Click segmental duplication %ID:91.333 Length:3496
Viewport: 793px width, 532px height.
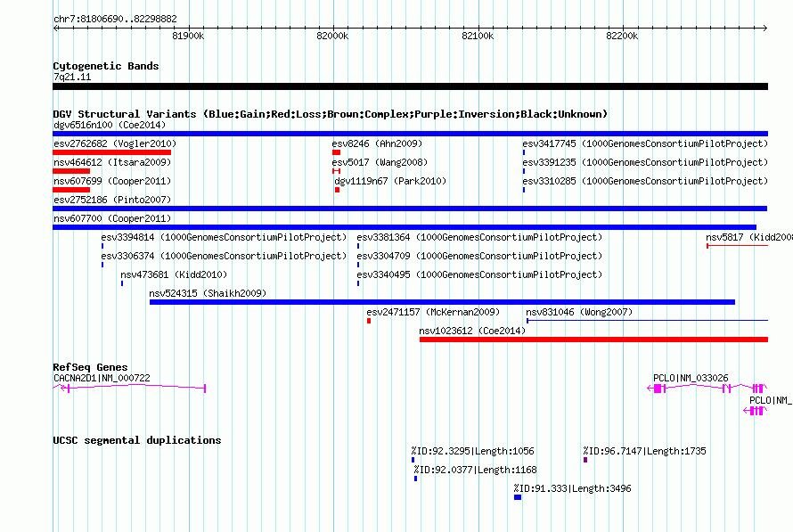coord(573,488)
